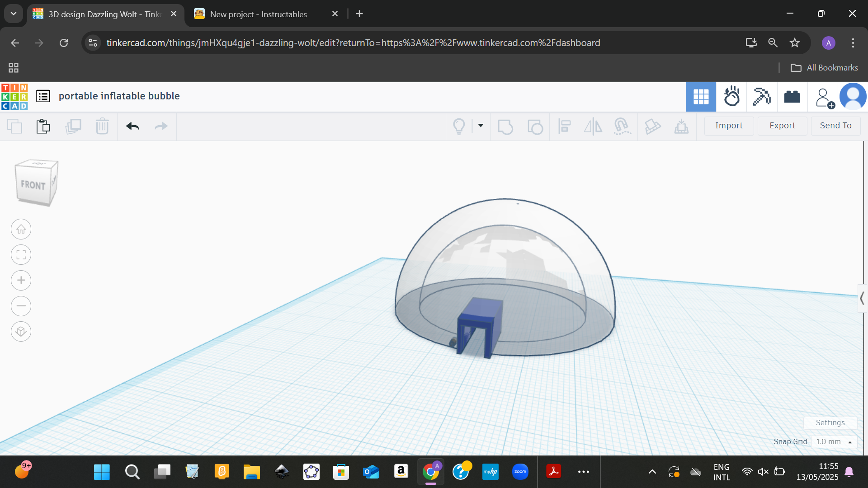
Task: Expand the visibility dropdown arrow
Action: tap(481, 126)
